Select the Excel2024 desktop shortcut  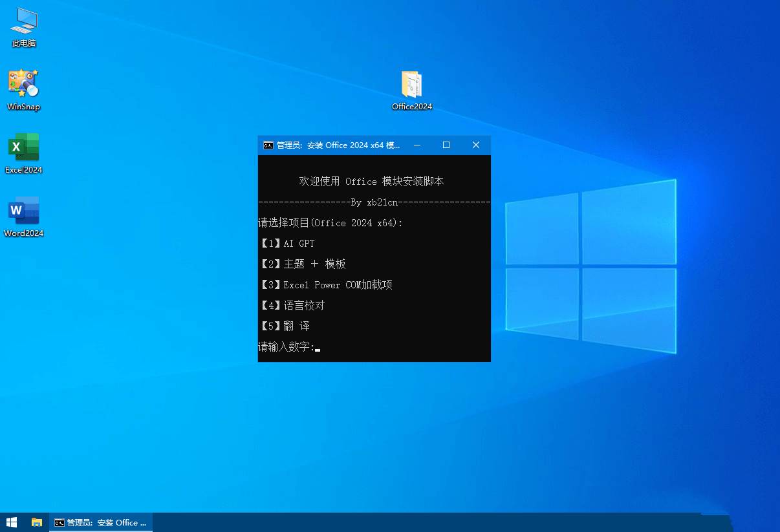[x=24, y=153]
